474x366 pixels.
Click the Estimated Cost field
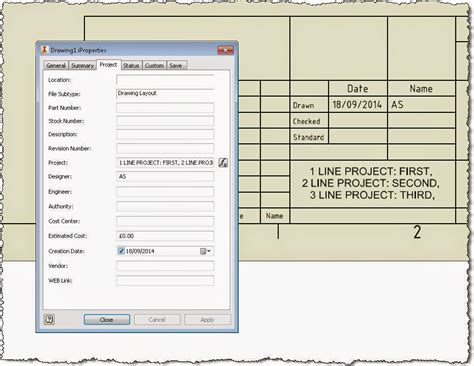(165, 236)
